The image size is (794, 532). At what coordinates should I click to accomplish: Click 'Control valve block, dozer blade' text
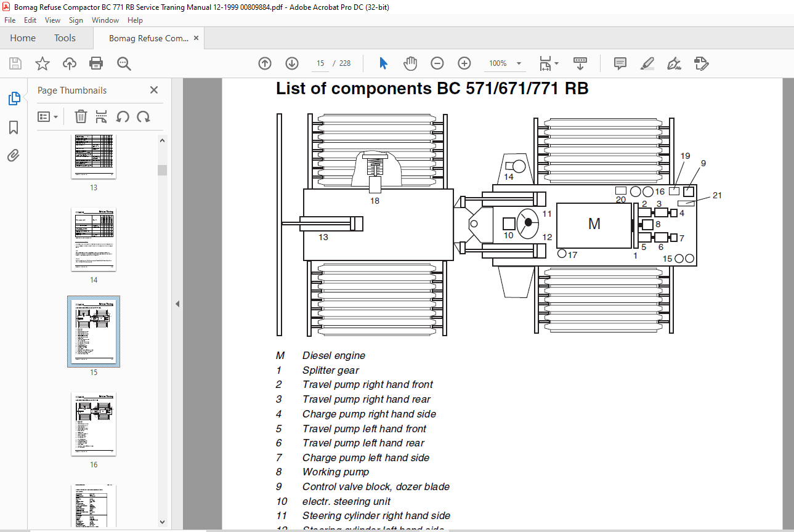pos(376,486)
